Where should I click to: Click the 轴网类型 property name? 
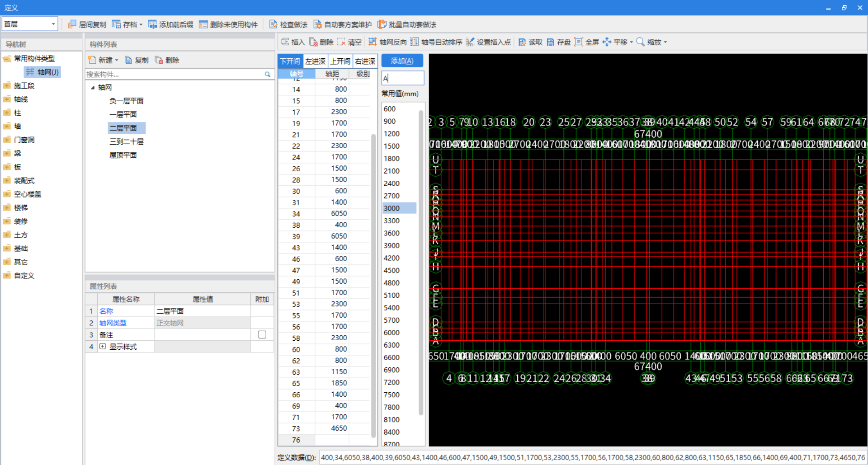pyautogui.click(x=113, y=323)
